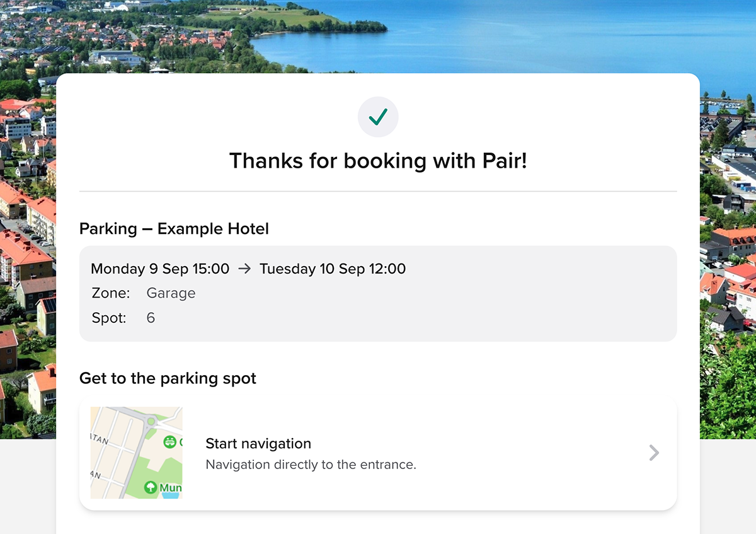Click "Get to the parking spot" heading
756x534 pixels.
(x=168, y=378)
